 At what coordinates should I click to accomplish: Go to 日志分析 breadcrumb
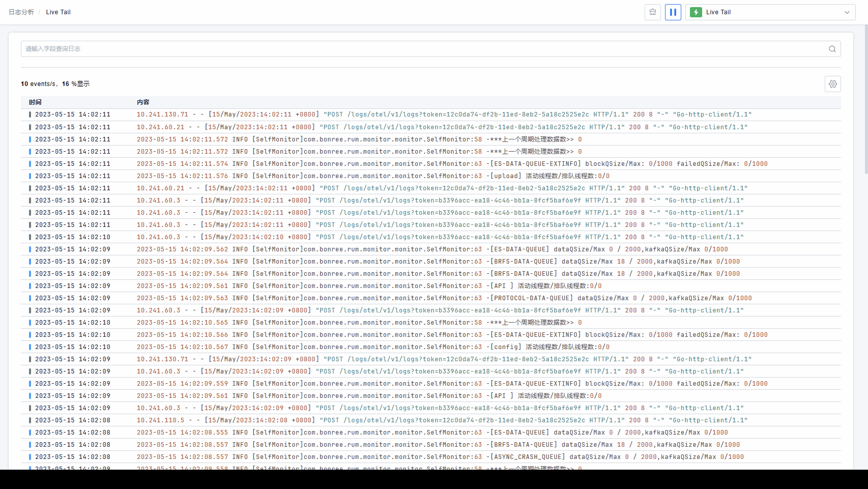[21, 12]
